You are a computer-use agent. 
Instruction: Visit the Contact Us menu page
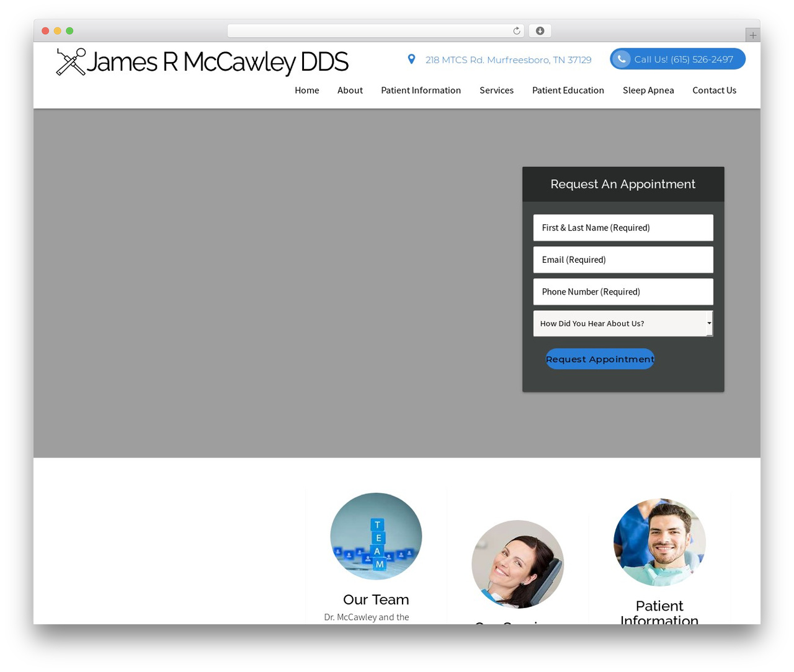click(714, 91)
